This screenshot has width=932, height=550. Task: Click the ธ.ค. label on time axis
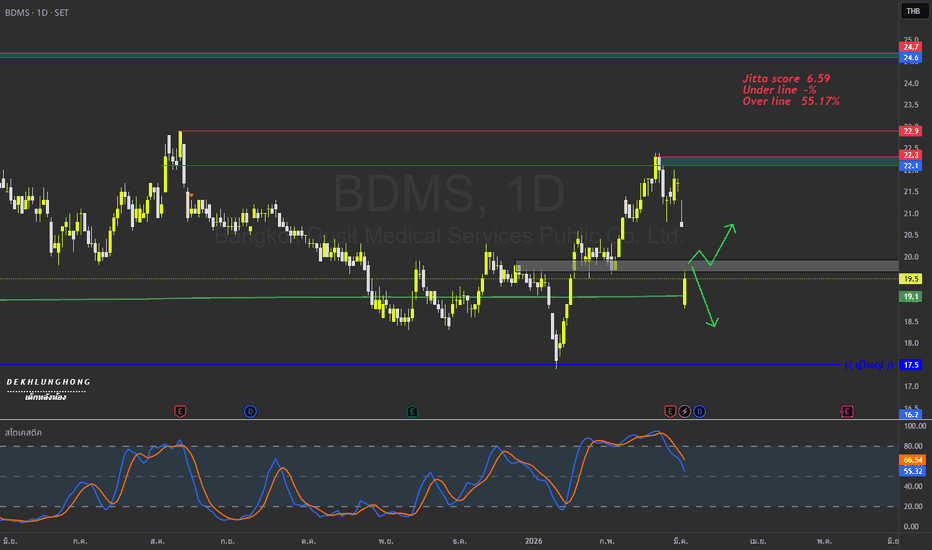click(459, 540)
